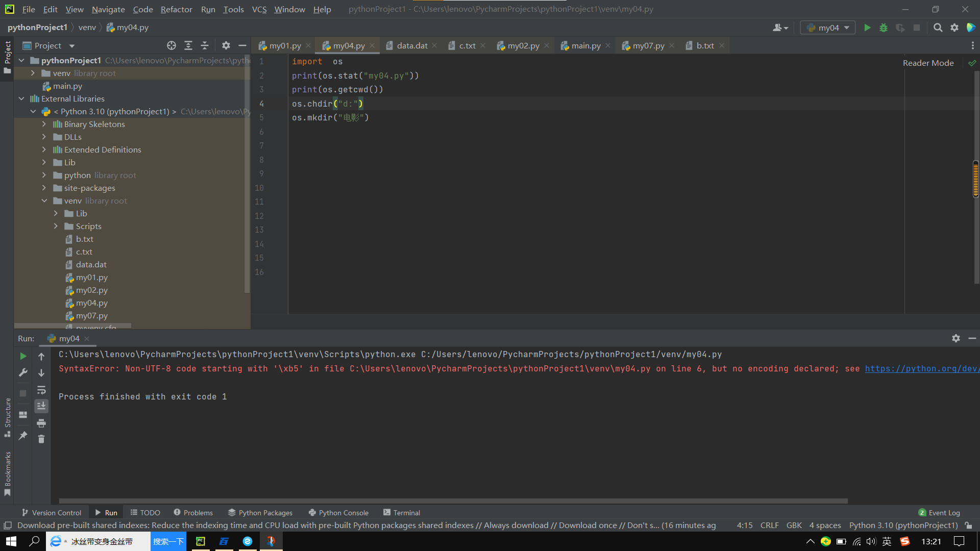Hide the Project tool window
This screenshot has height=551, width=980.
point(242,46)
